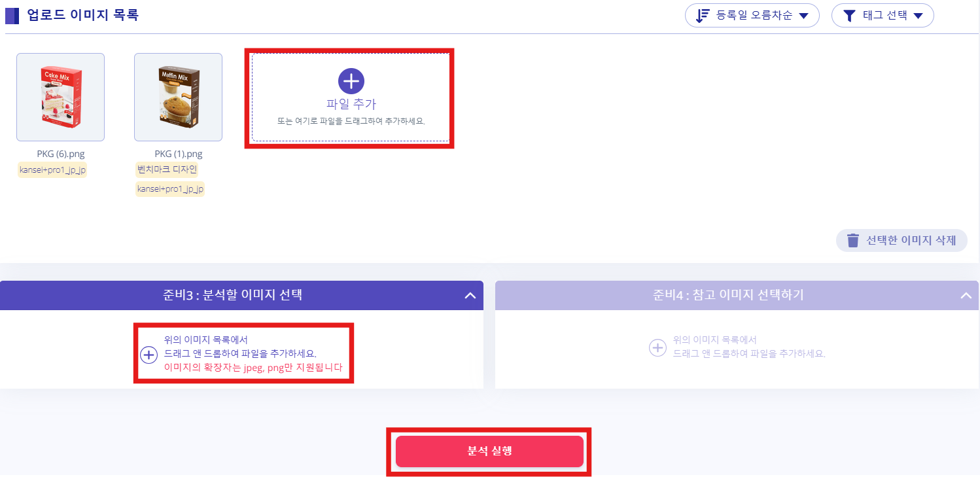Click the funnel filter icon beside 태그 선택
The image size is (980, 477).
point(849,16)
